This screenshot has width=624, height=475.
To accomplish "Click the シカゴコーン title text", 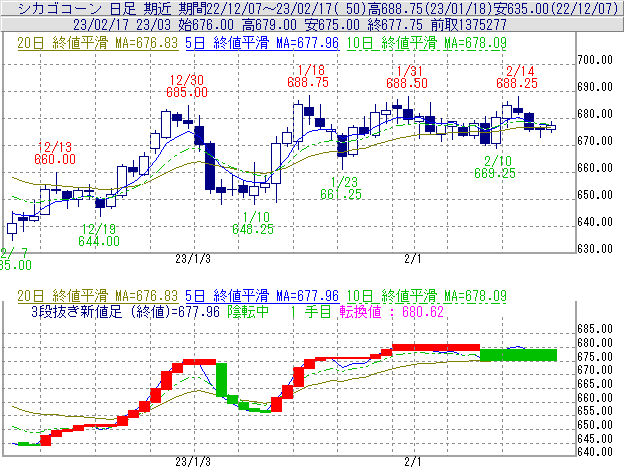I will click(60, 8).
